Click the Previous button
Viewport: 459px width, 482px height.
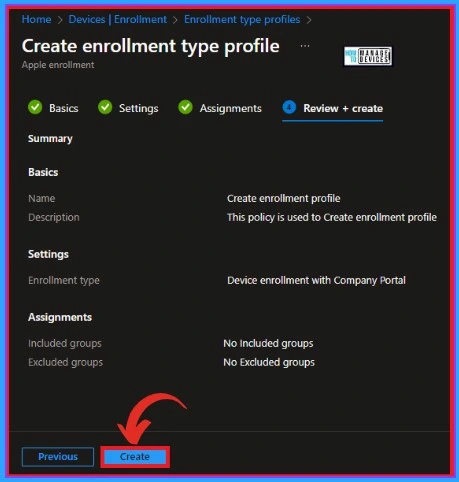58,457
